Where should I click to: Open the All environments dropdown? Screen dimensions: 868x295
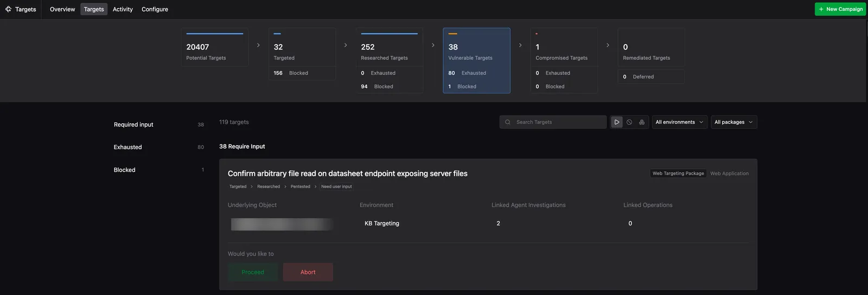point(679,122)
